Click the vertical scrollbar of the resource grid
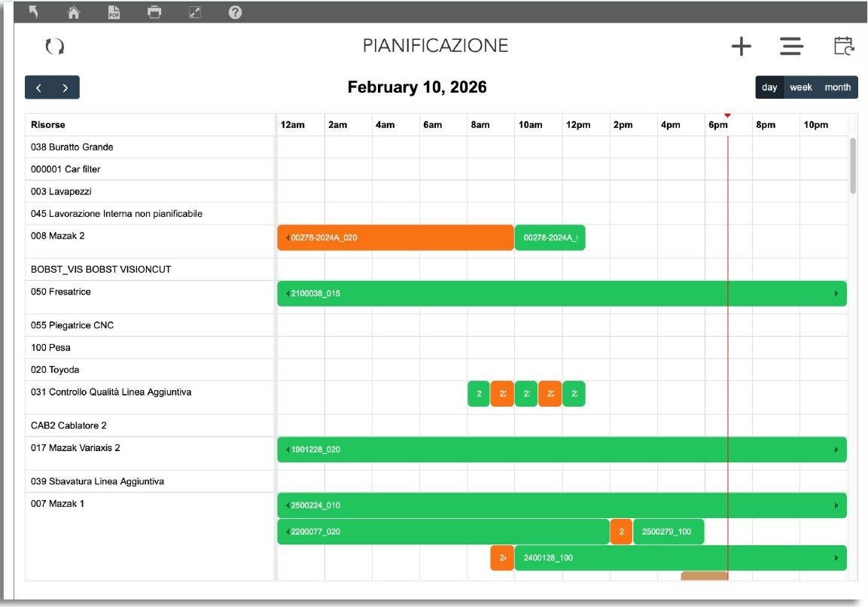 coord(853,166)
